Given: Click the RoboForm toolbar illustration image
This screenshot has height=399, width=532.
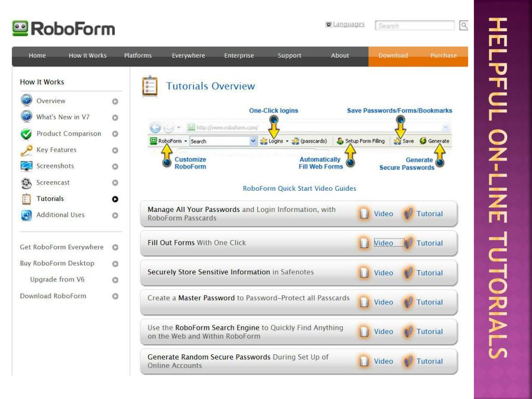Looking at the screenshot, I should coord(300,139).
